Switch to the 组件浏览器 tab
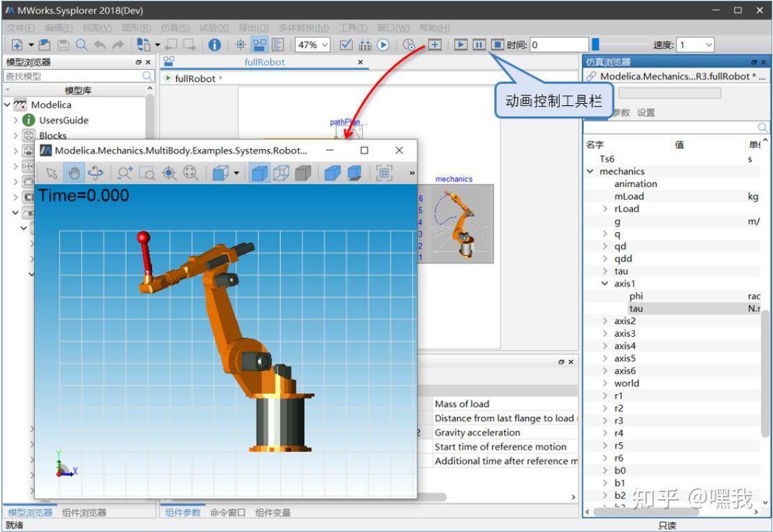Image resolution: width=773 pixels, height=532 pixels. click(x=84, y=512)
